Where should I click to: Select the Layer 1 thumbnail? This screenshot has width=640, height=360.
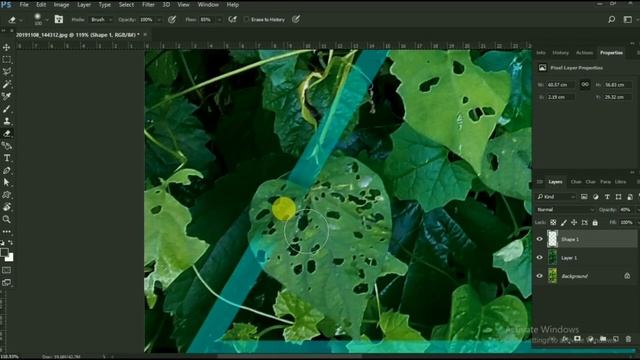coord(552,258)
